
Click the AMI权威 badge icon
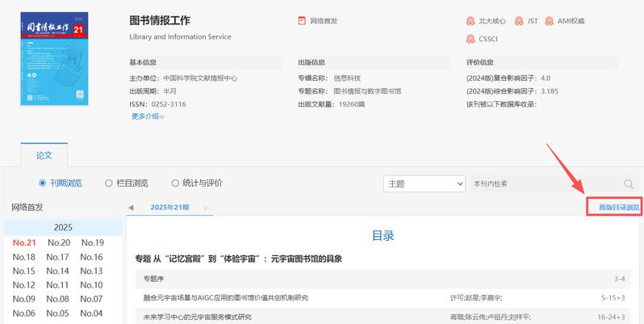point(550,21)
